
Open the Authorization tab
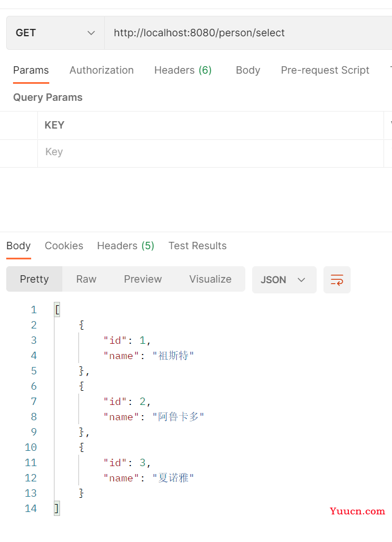(x=101, y=70)
